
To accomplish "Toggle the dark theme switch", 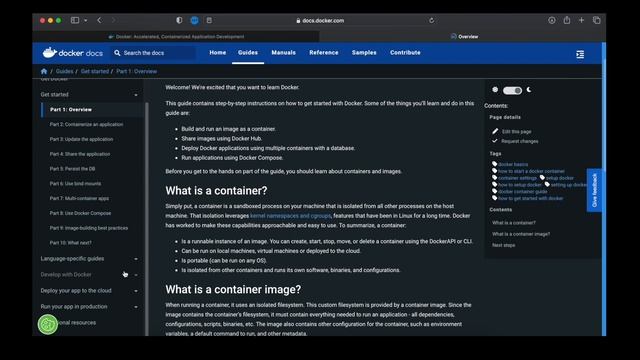I will (512, 90).
